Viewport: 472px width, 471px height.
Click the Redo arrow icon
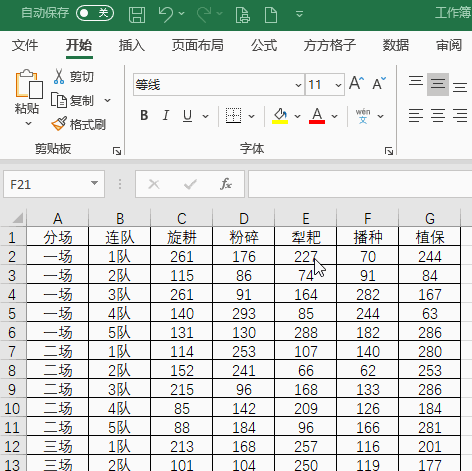[204, 14]
